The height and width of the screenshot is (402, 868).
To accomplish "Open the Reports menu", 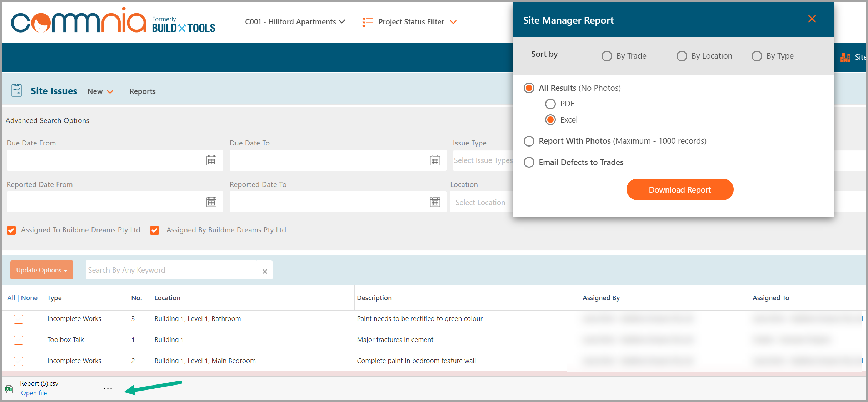I will pyautogui.click(x=142, y=91).
